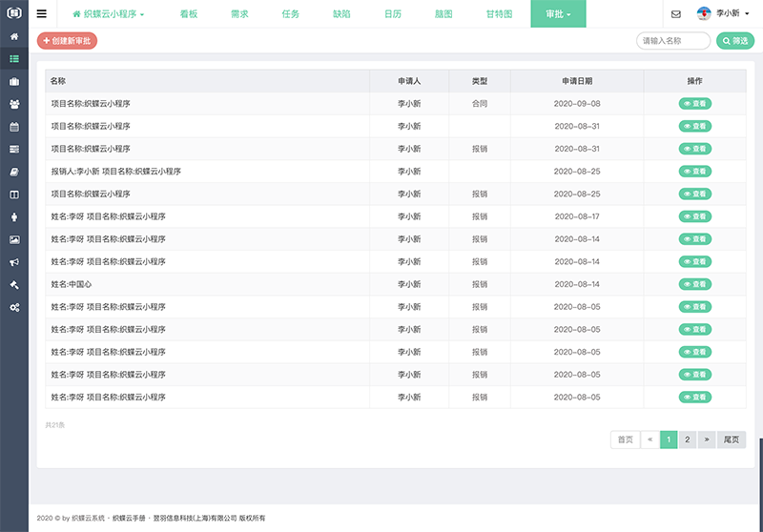
Task: View the 2020-09-08 合同 approval row
Action: [694, 104]
